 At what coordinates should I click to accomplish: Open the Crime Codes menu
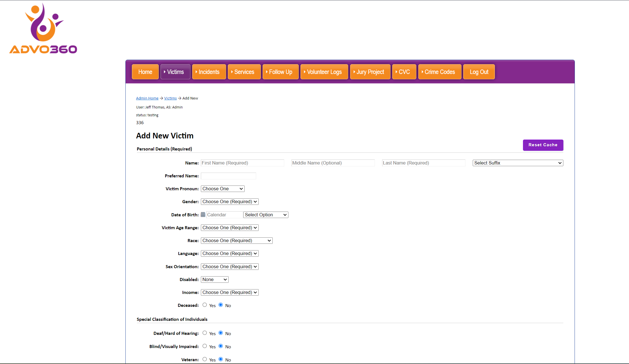440,72
